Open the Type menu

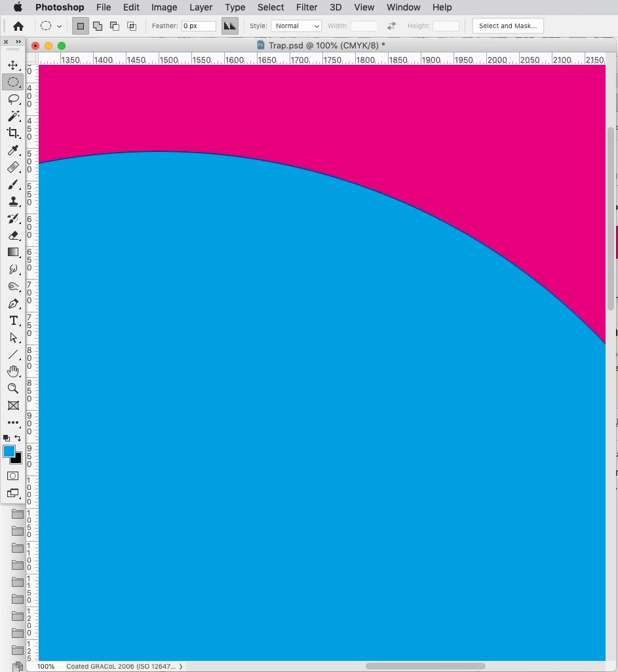(235, 7)
